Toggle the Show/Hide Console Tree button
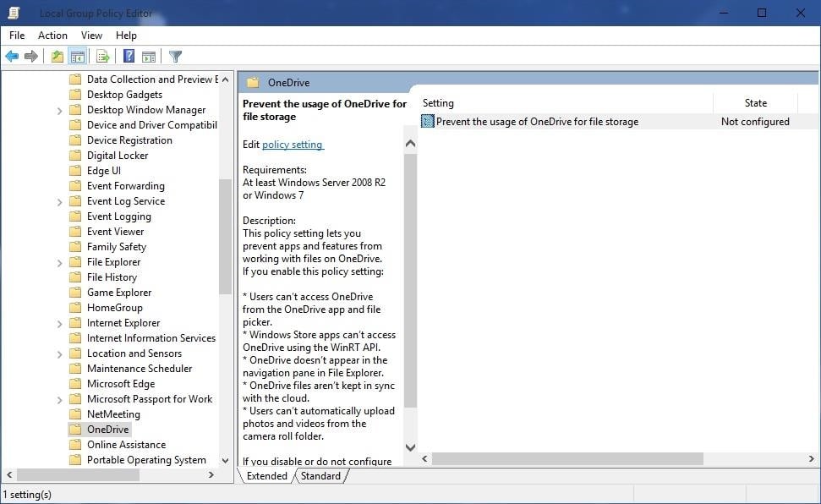The width and height of the screenshot is (821, 504). [x=77, y=57]
